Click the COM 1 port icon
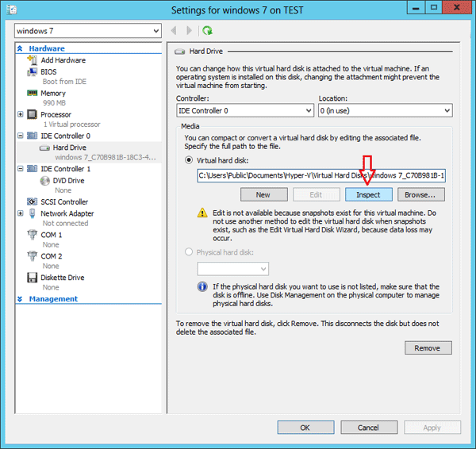Image resolution: width=476 pixels, height=449 pixels. click(x=33, y=236)
